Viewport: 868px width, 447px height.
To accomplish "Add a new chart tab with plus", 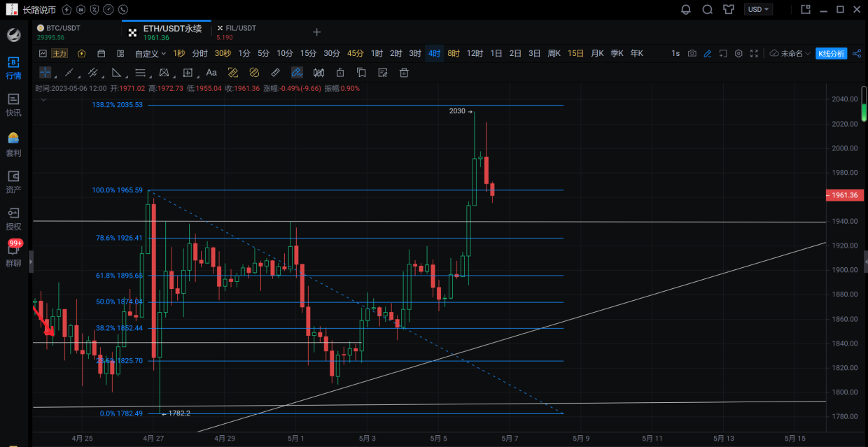I will tap(316, 32).
